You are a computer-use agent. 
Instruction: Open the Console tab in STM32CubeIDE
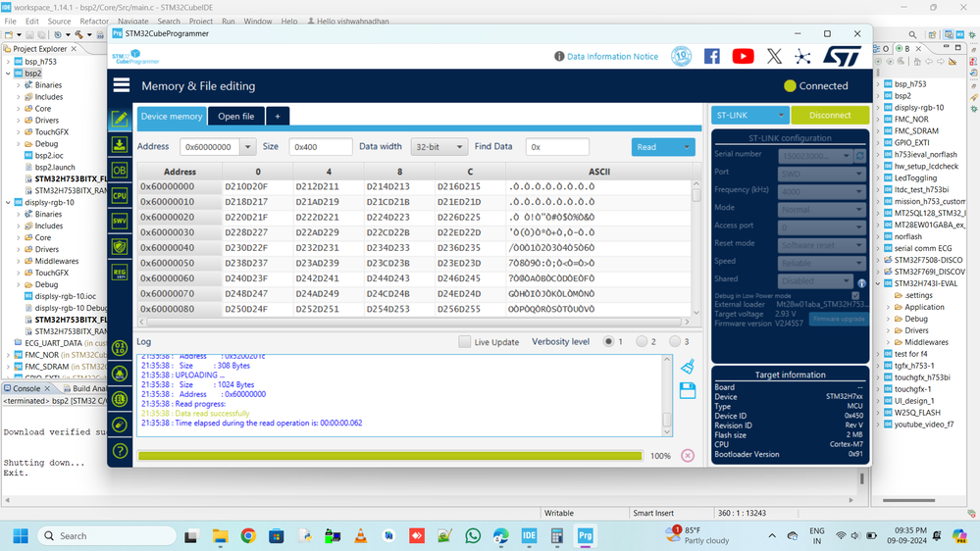pos(26,388)
